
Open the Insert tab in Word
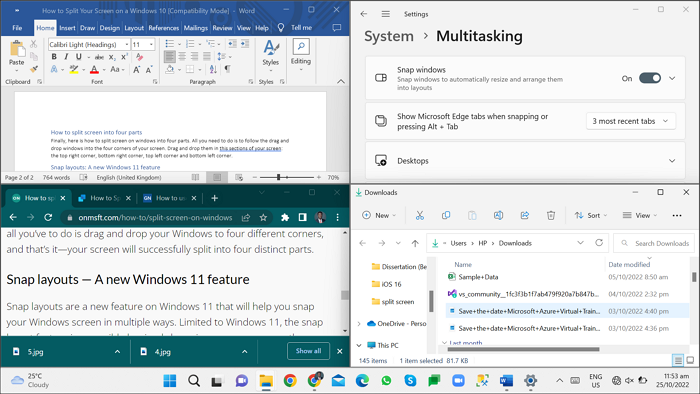pos(67,28)
